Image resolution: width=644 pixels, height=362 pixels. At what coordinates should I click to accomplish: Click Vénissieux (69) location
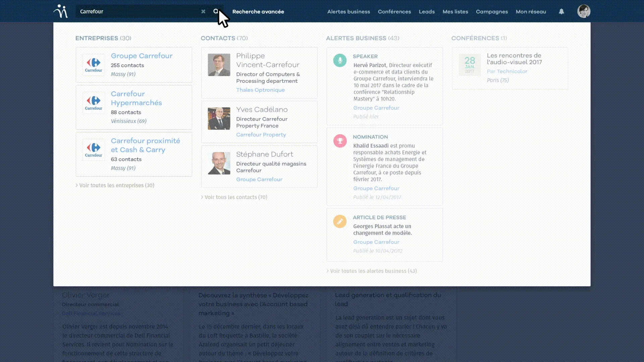(x=128, y=121)
